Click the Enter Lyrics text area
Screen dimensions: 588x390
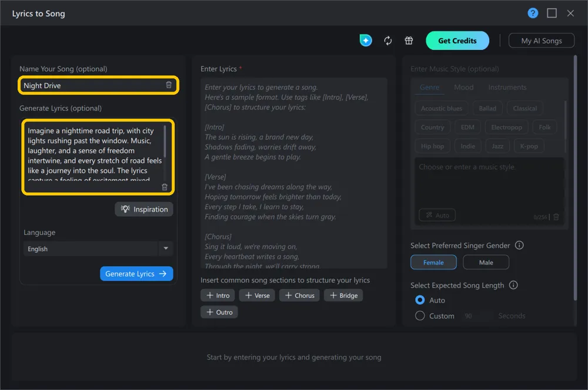click(293, 173)
